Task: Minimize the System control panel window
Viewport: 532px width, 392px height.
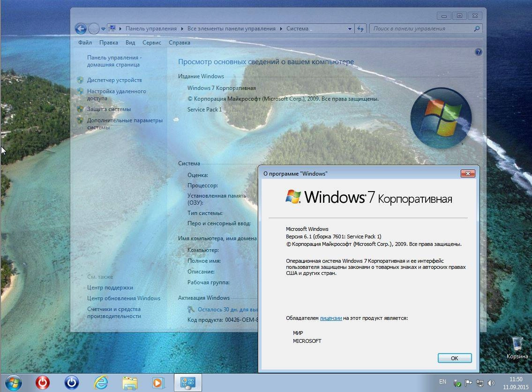Action: click(x=444, y=16)
